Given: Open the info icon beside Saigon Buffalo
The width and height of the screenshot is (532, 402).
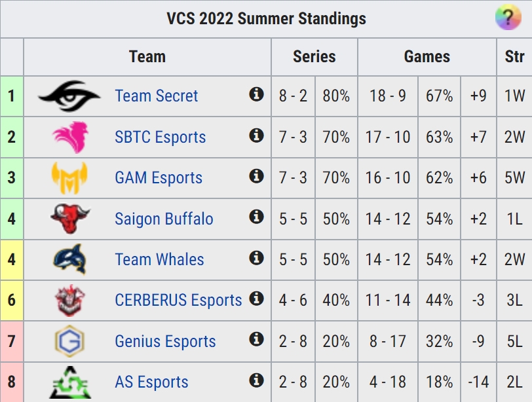Looking at the screenshot, I should (x=257, y=217).
